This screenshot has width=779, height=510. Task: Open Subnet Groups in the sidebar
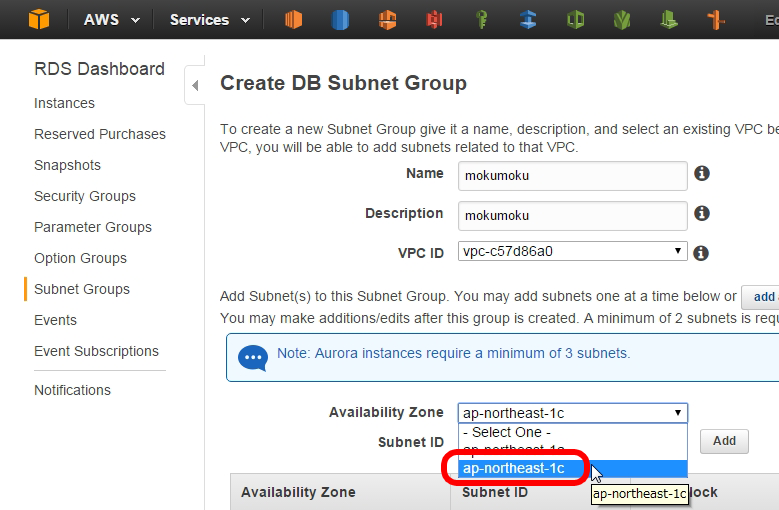(81, 289)
